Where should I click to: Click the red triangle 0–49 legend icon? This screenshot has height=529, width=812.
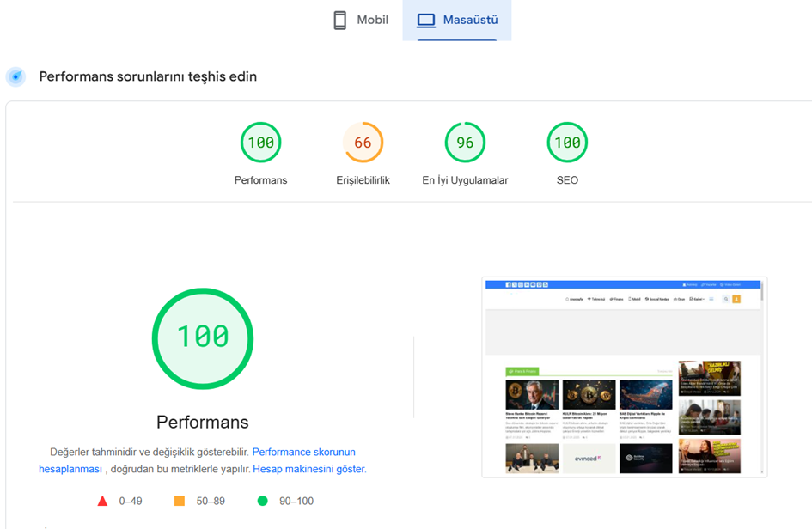coord(102,501)
